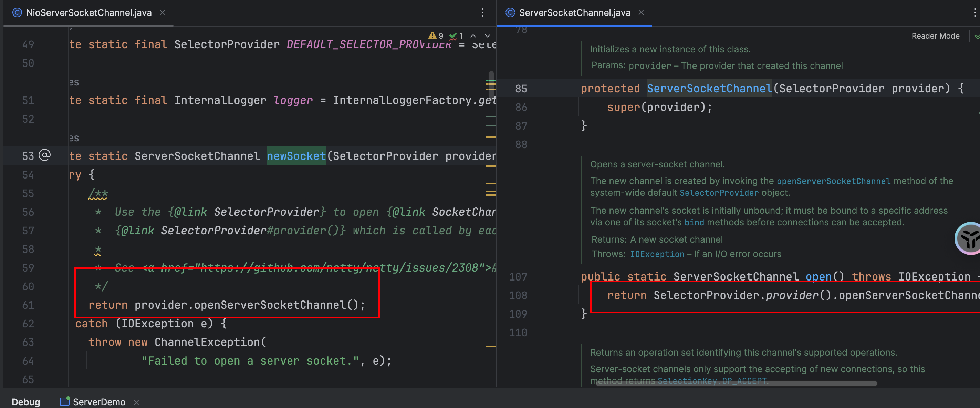This screenshot has height=408, width=980.
Task: Click ServerSocketChannel constructor name on line 85
Action: click(709, 89)
